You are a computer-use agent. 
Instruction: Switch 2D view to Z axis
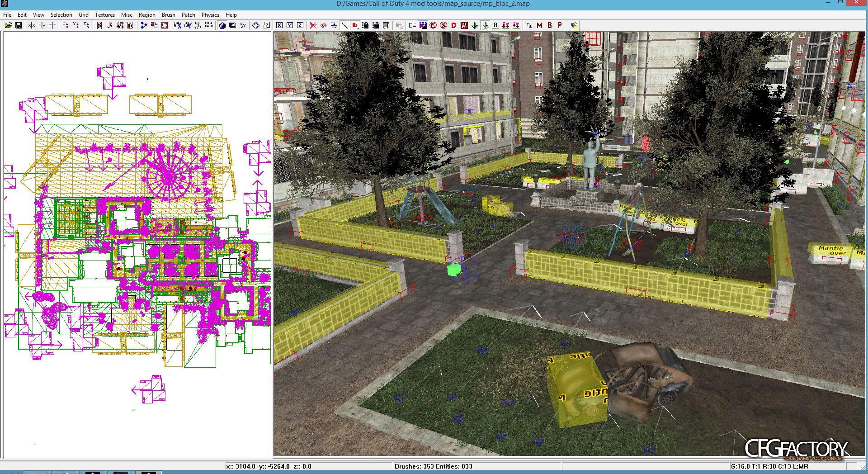[300, 25]
